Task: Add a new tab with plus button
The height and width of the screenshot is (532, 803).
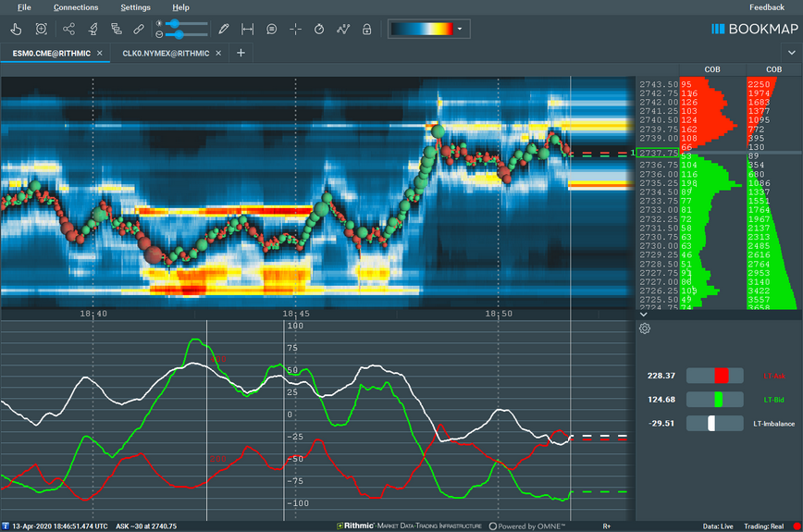Action: click(241, 54)
